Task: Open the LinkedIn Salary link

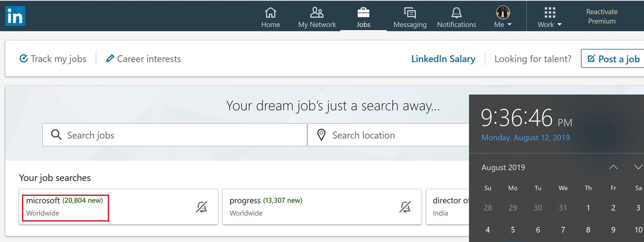Action: [x=443, y=59]
